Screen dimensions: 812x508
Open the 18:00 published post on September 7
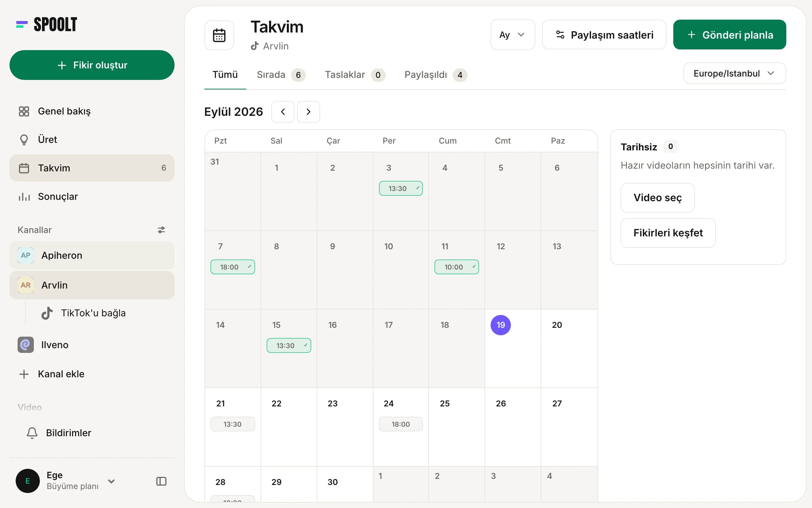coord(233,267)
